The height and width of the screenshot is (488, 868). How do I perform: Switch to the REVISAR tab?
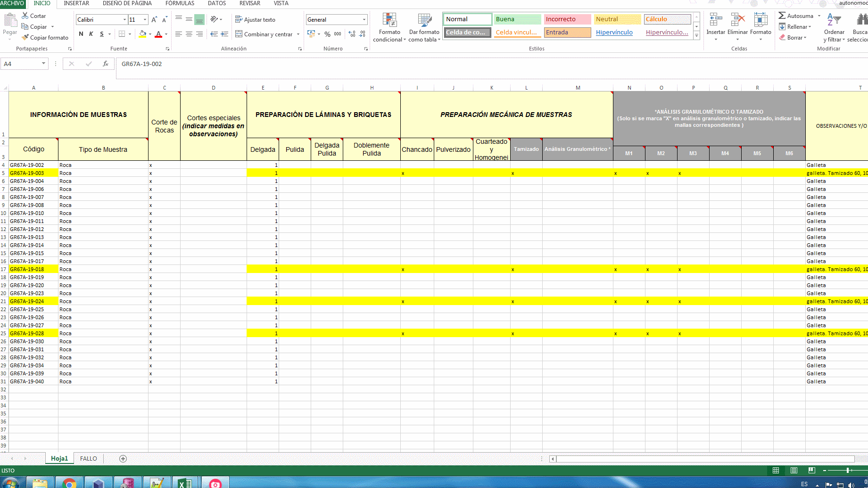pos(250,3)
